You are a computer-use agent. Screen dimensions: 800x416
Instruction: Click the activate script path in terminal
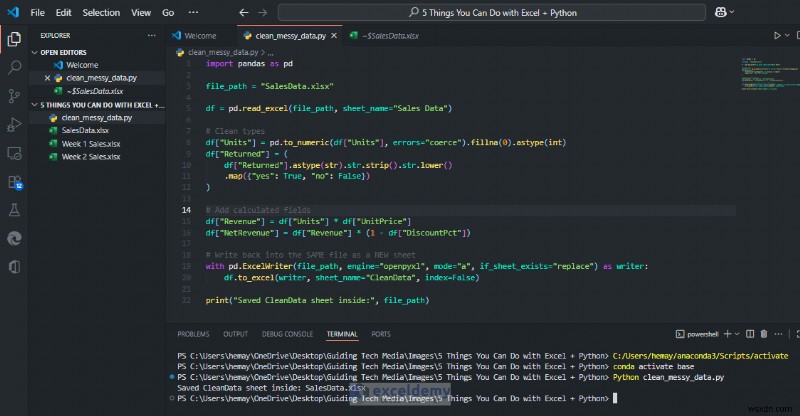click(700, 356)
